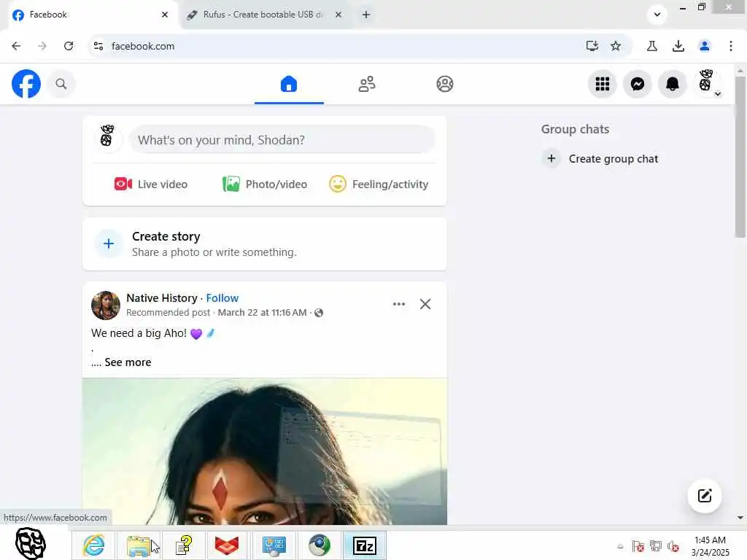The image size is (747, 560).
Task: Open a new browser tab
Action: (x=366, y=15)
